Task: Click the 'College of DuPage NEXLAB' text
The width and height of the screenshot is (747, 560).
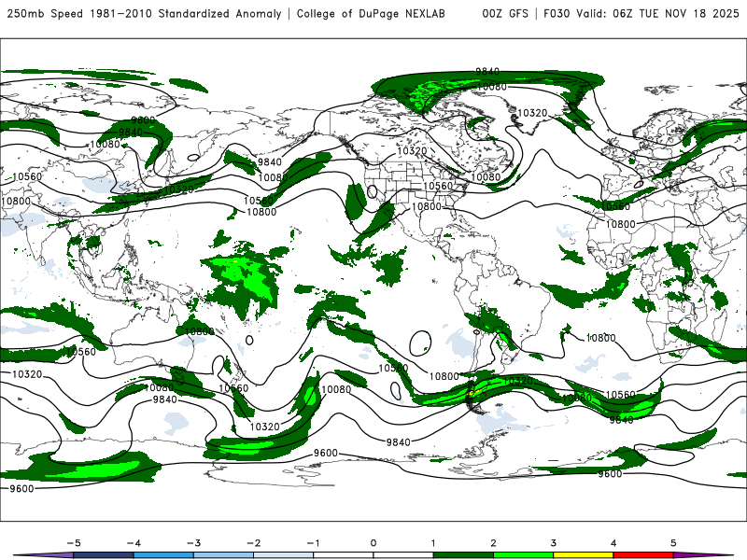Action: click(x=371, y=13)
